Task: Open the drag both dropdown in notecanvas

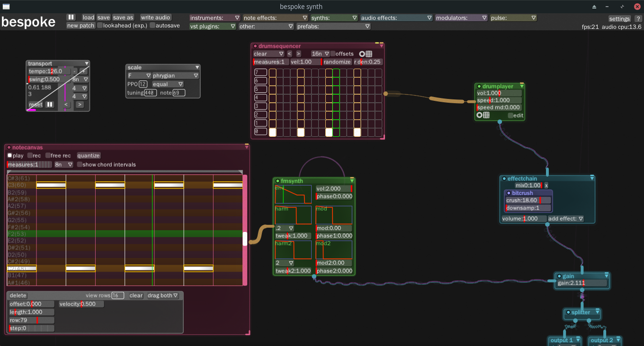Action: point(162,295)
